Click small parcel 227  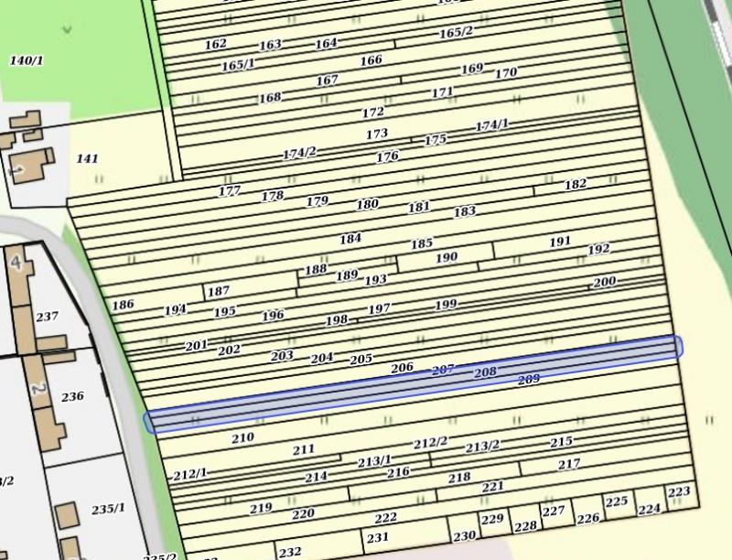click(x=554, y=512)
